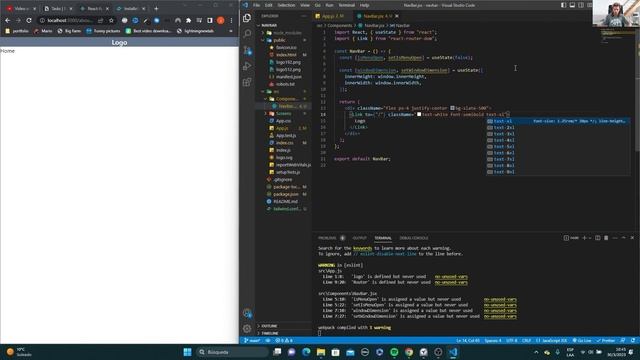Image resolution: width=640 pixels, height=360 pixels.
Task: Open the Funny pictures bookmark
Action: [x=103, y=31]
